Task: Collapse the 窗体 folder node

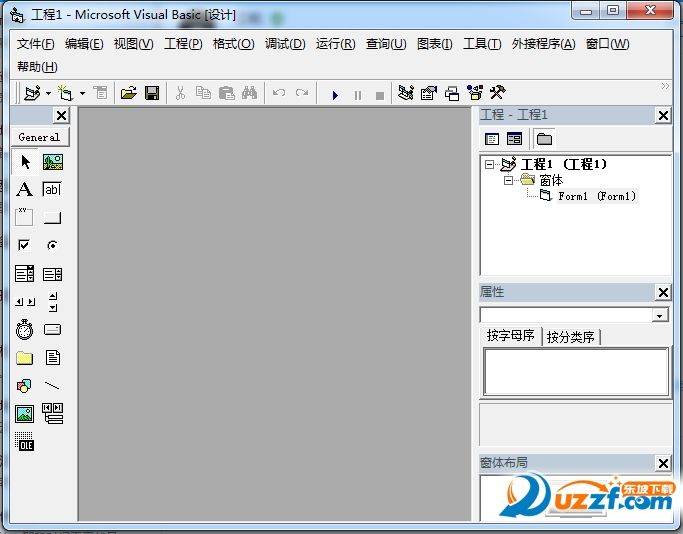Action: point(508,180)
